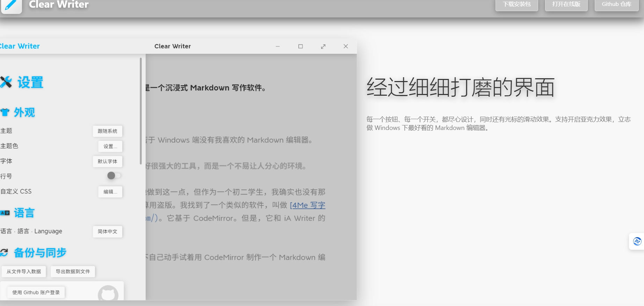The height and width of the screenshot is (306, 644).
Task: Click the 字体 label
Action: pos(6,161)
